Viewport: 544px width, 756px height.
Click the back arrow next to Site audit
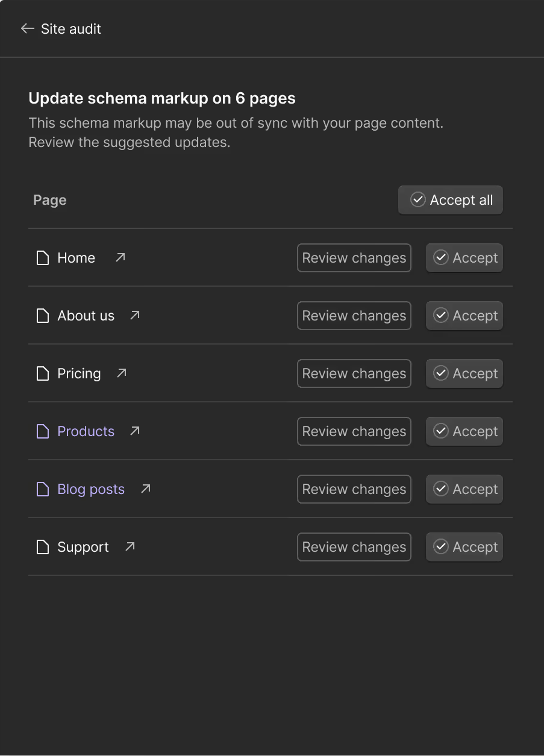[27, 28]
